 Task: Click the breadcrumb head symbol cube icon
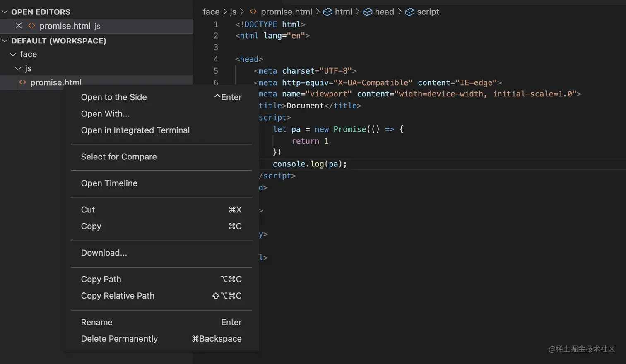click(x=368, y=12)
